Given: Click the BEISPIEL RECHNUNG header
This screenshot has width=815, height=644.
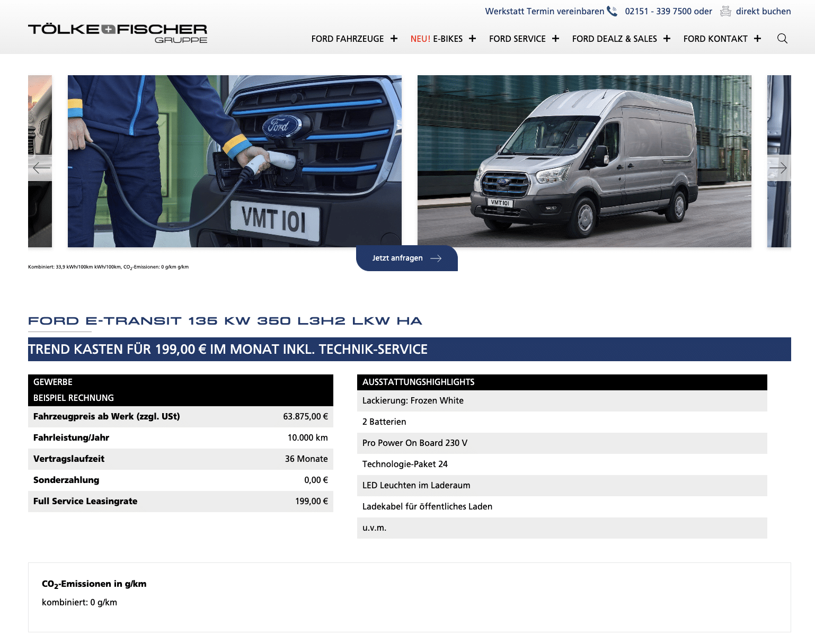Looking at the screenshot, I should click(181, 398).
